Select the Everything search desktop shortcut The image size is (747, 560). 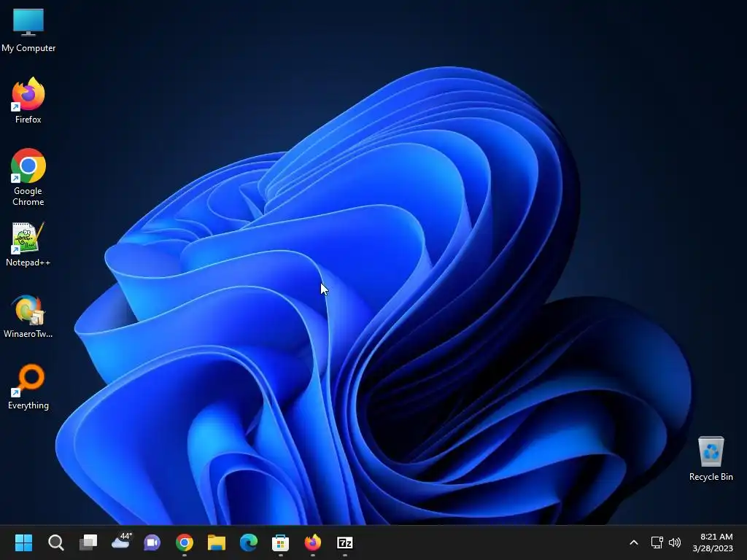pos(28,387)
